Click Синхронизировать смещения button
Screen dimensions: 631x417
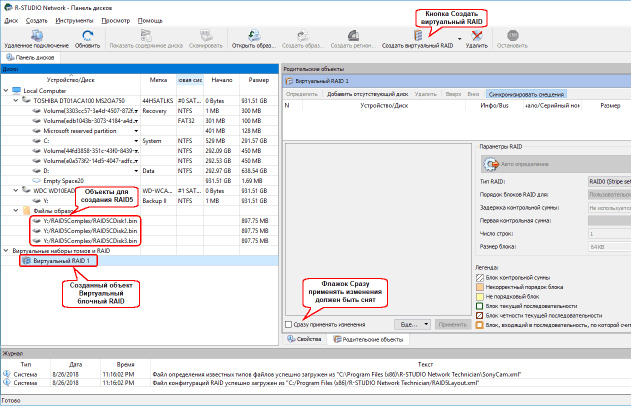point(526,94)
